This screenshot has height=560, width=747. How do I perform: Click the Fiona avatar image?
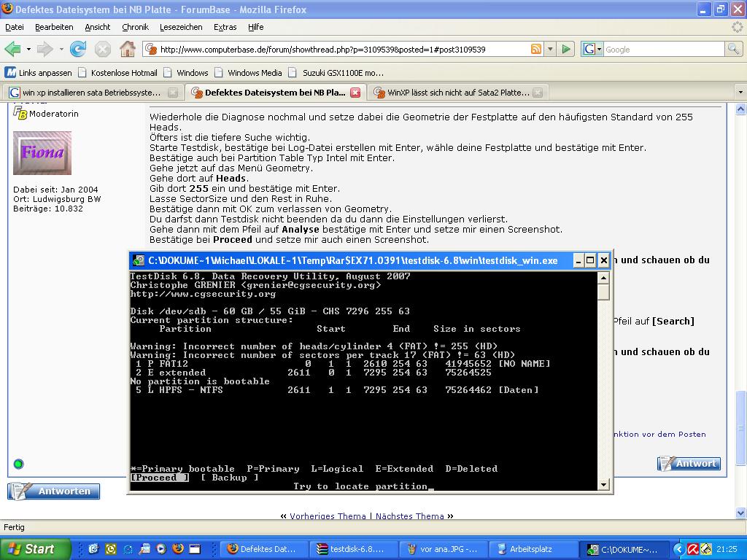pos(42,153)
